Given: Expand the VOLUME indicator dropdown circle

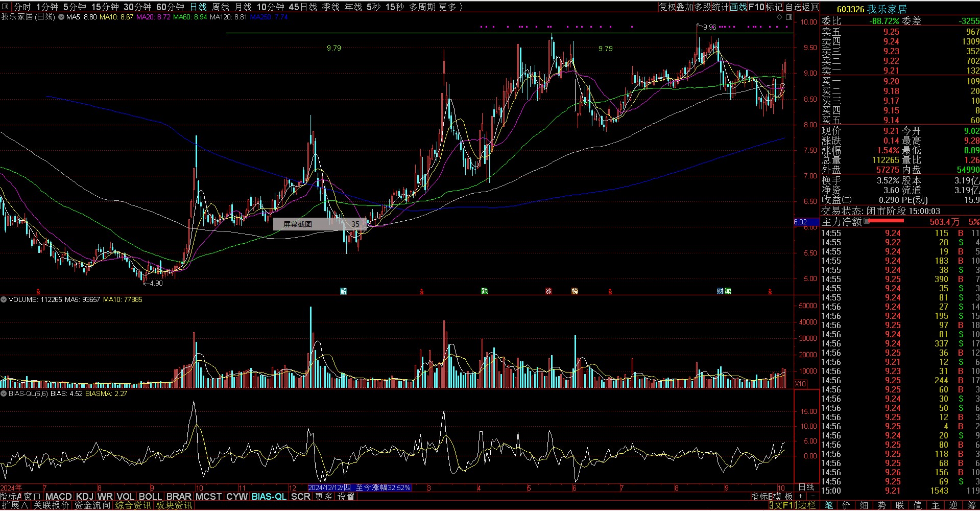Looking at the screenshot, I should click(4, 299).
